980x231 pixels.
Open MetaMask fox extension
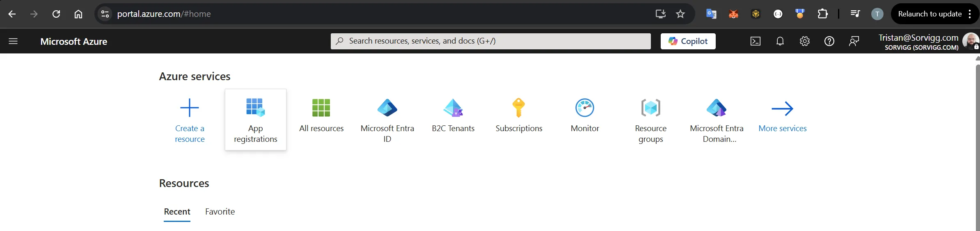coord(733,14)
